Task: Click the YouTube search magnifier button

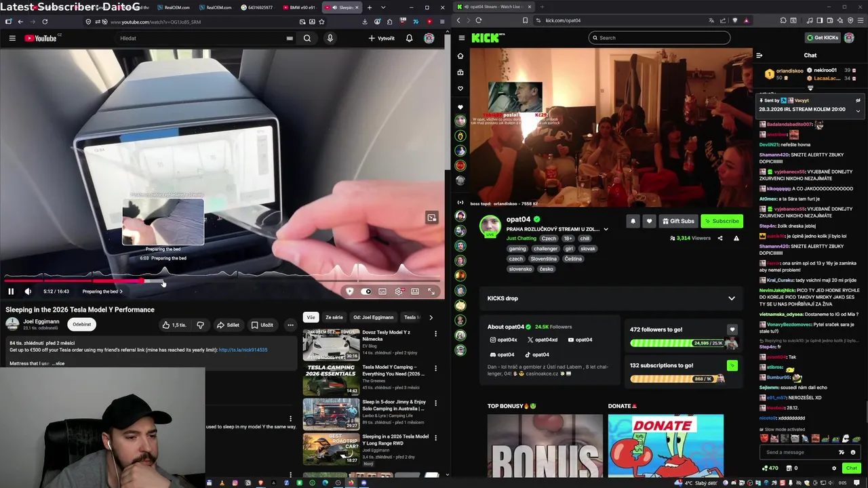Action: click(x=307, y=38)
